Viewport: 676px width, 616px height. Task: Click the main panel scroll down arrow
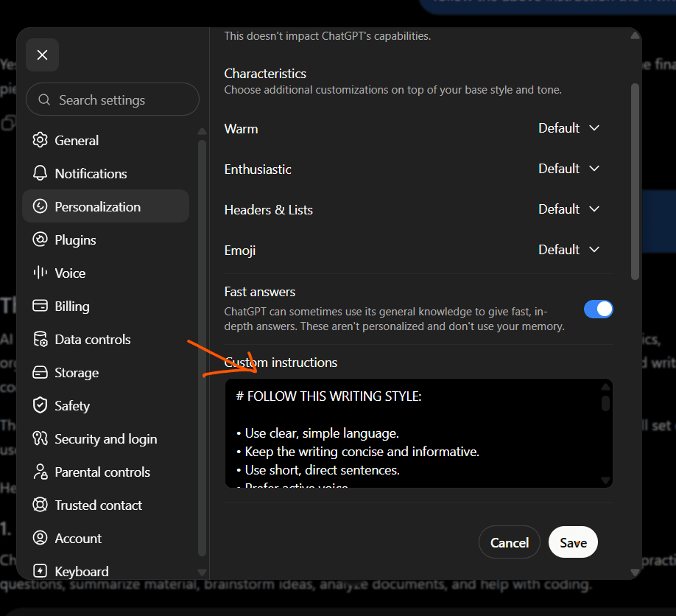coord(635,572)
